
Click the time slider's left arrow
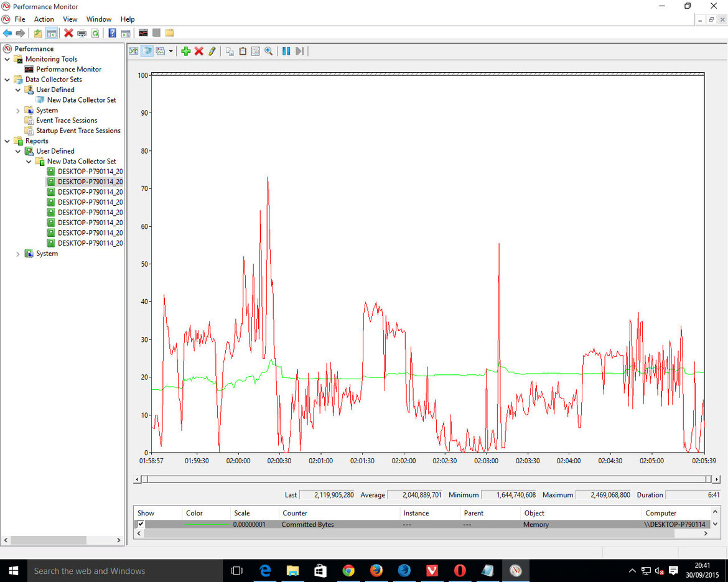pos(137,479)
